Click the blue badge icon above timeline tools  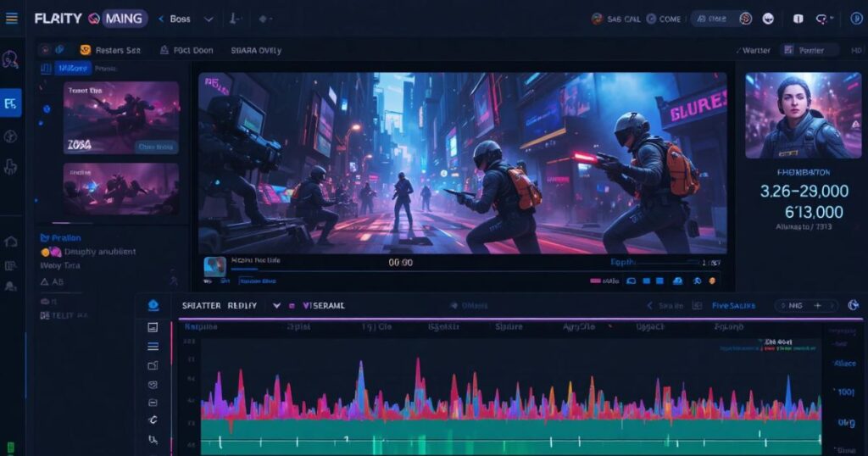pos(153,305)
